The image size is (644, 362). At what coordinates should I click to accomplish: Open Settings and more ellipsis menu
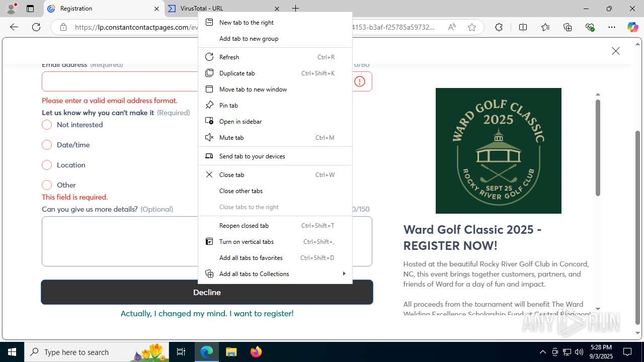[x=612, y=27]
